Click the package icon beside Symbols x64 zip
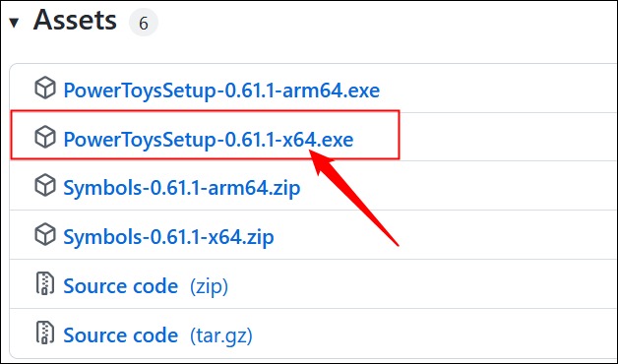This screenshot has height=364, width=618. click(45, 234)
